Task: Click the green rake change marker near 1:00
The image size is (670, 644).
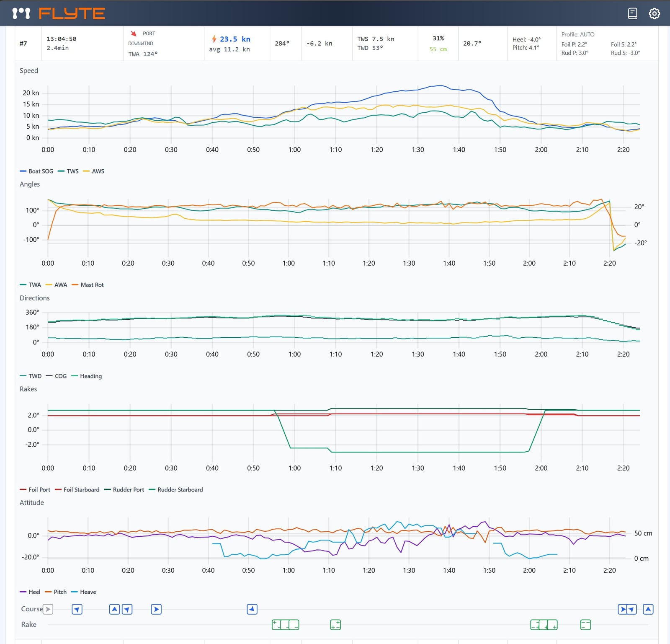Action: click(286, 624)
